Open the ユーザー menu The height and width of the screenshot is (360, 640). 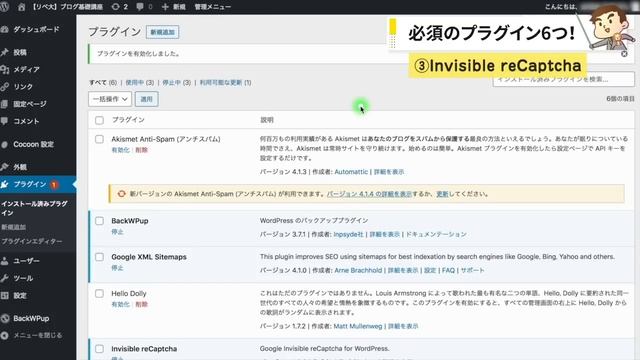click(x=27, y=261)
